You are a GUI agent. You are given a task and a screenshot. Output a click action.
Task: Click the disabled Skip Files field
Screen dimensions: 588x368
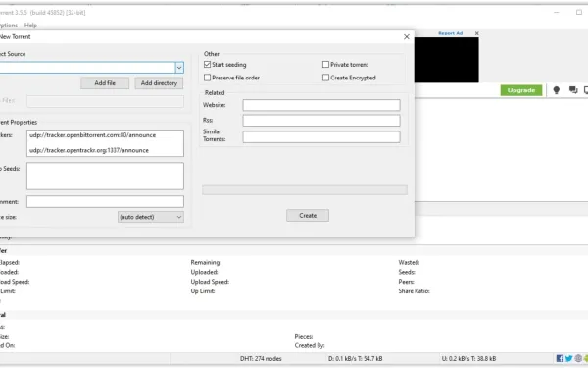tap(106, 101)
